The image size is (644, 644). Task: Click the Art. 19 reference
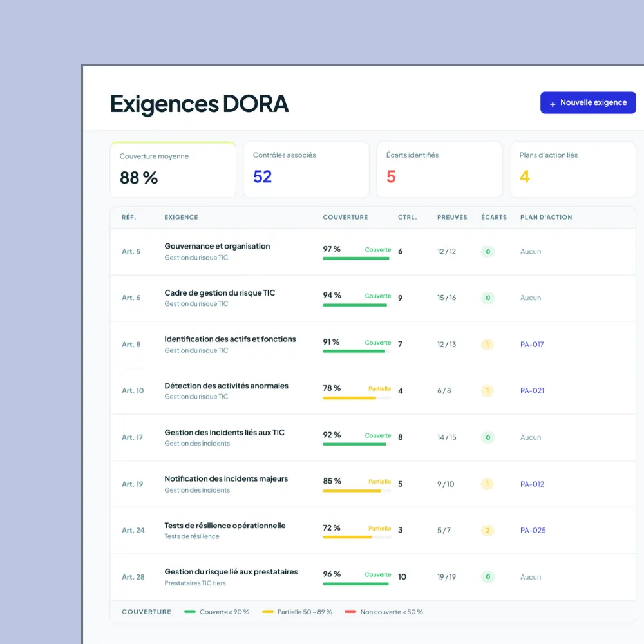pos(132,484)
